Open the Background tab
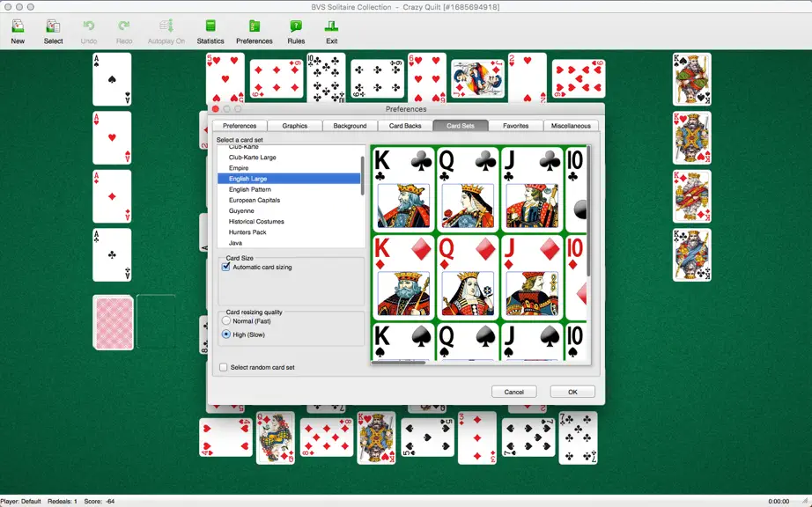Screen dimensions: 812x507 [x=350, y=126]
